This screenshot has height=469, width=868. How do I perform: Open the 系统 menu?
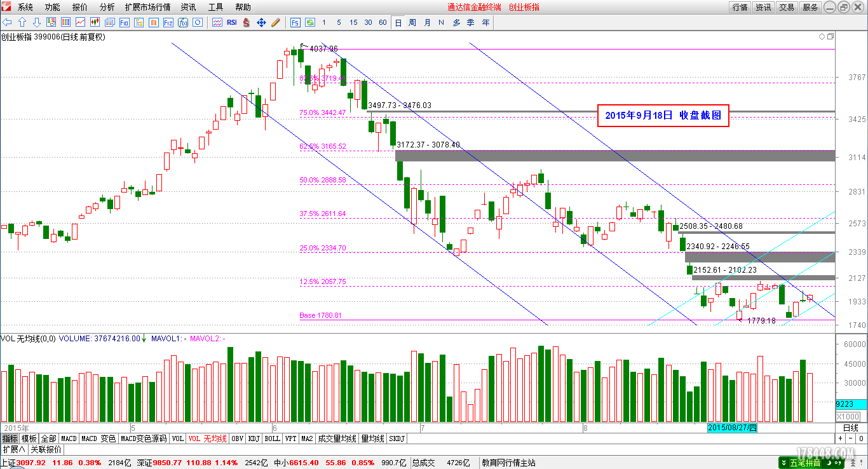tap(25, 7)
